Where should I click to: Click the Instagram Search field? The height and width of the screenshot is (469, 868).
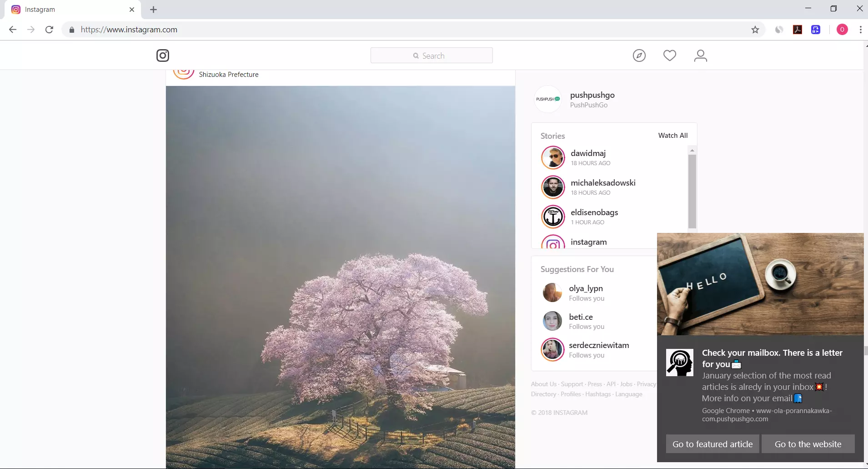point(431,55)
